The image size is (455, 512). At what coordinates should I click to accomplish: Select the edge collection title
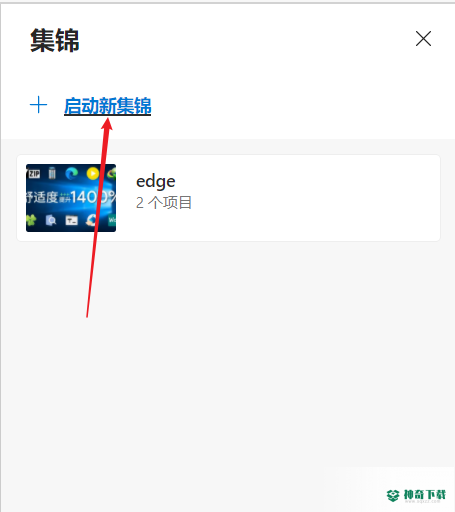pyautogui.click(x=156, y=182)
